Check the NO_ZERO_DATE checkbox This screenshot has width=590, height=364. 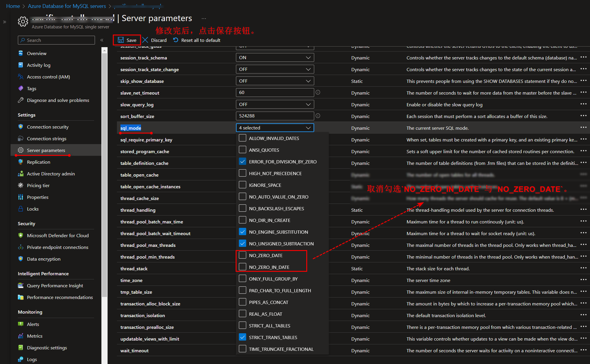tap(243, 255)
